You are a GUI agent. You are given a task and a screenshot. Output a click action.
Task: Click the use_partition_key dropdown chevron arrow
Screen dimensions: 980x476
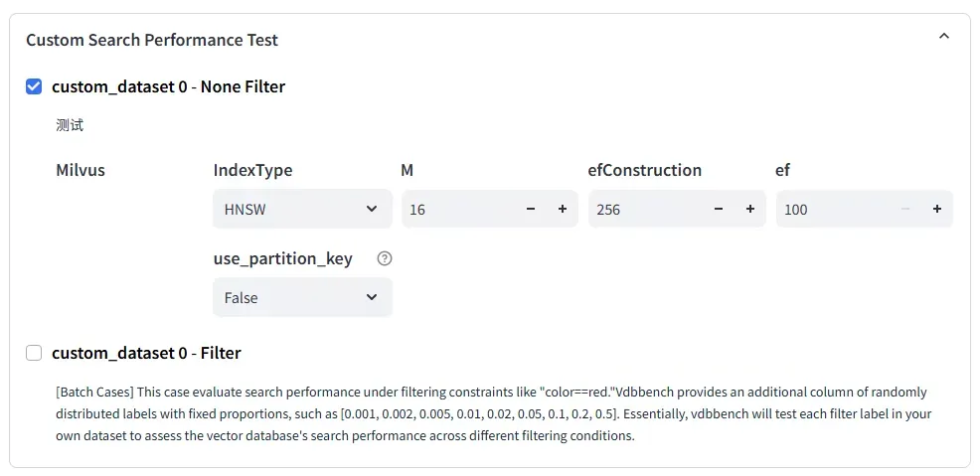372,297
